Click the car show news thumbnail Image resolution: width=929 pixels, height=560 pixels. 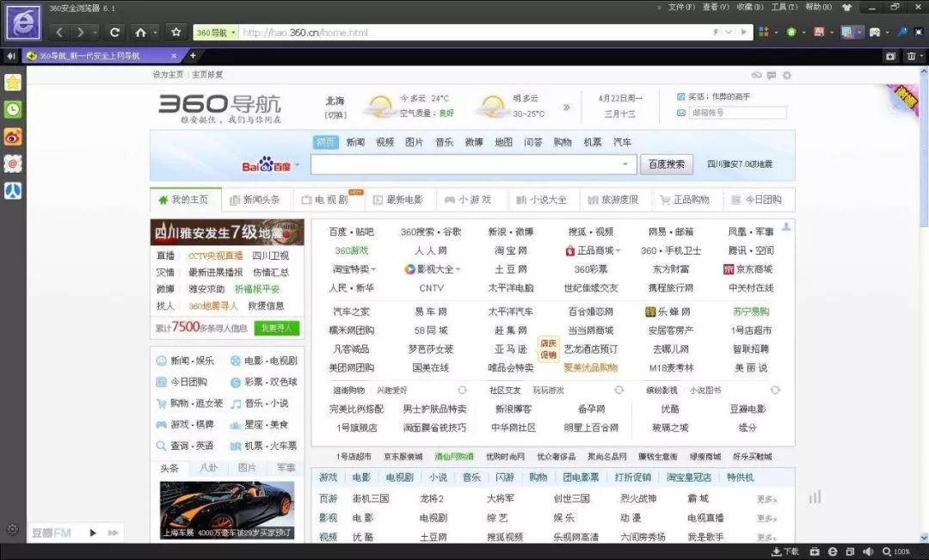[x=227, y=509]
